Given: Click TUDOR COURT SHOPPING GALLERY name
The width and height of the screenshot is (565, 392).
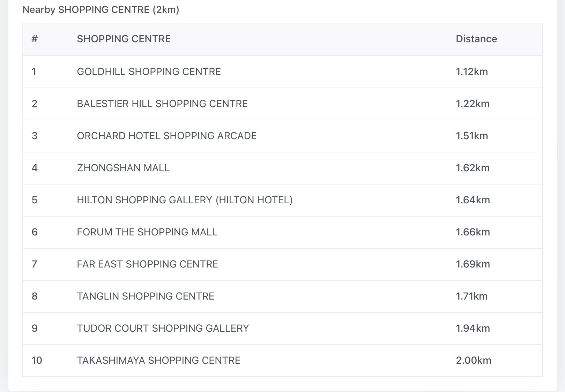Looking at the screenshot, I should pos(163,329).
